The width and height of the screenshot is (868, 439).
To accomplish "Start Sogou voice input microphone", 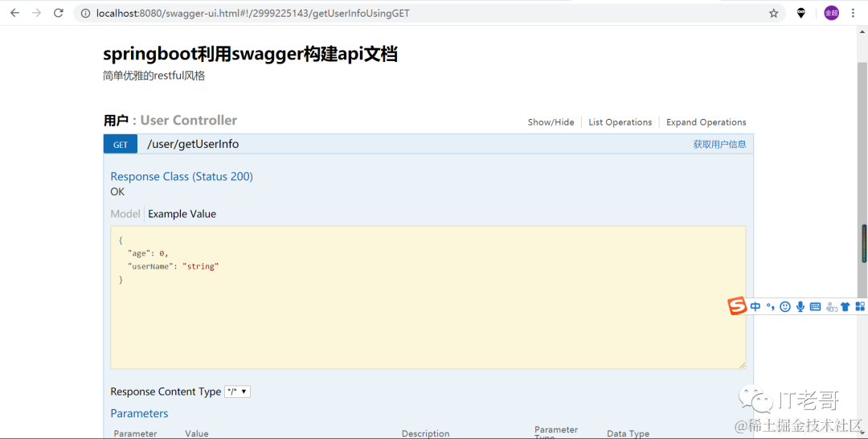I will click(800, 306).
